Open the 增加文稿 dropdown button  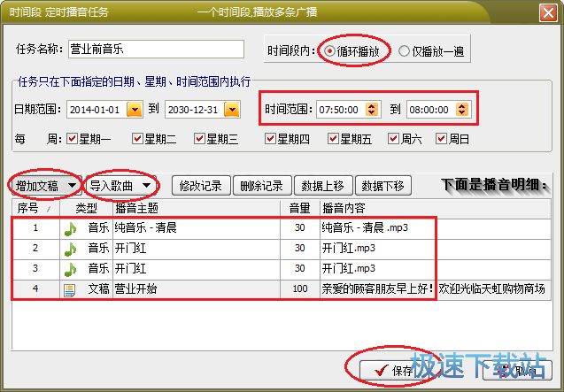click(x=46, y=186)
